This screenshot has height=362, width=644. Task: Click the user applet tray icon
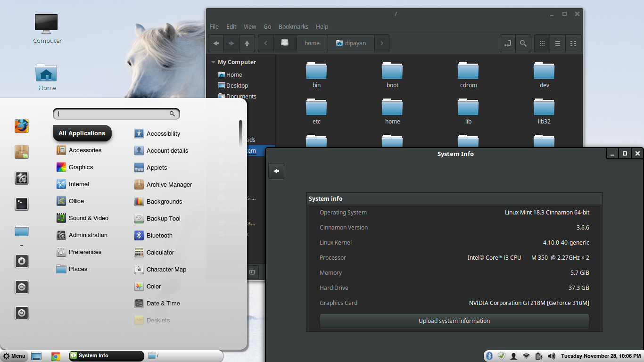(514, 356)
